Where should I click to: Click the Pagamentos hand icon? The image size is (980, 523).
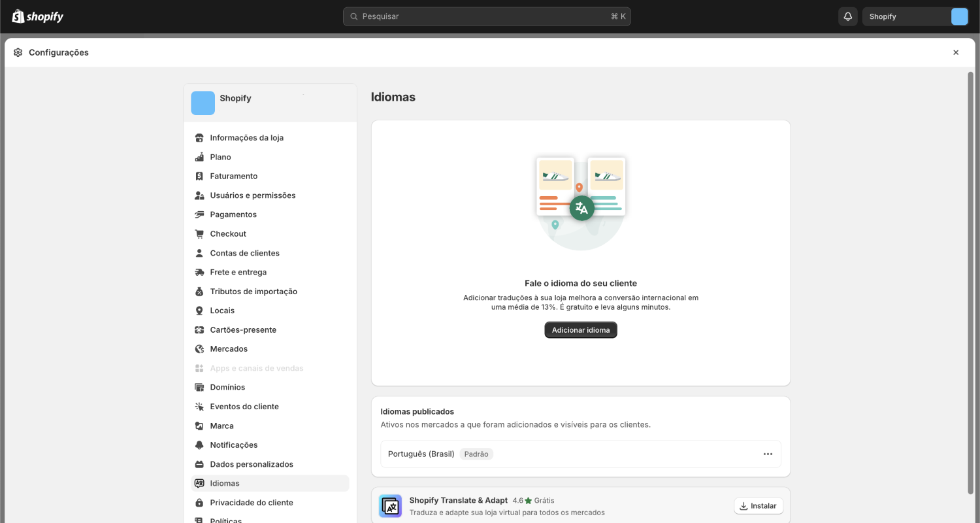coord(199,214)
